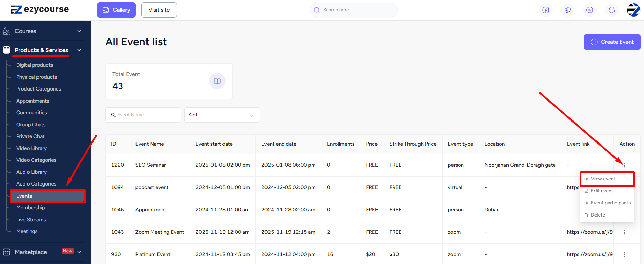Image resolution: width=644 pixels, height=264 pixels.
Task: Select View event from action menu
Action: pos(607,179)
